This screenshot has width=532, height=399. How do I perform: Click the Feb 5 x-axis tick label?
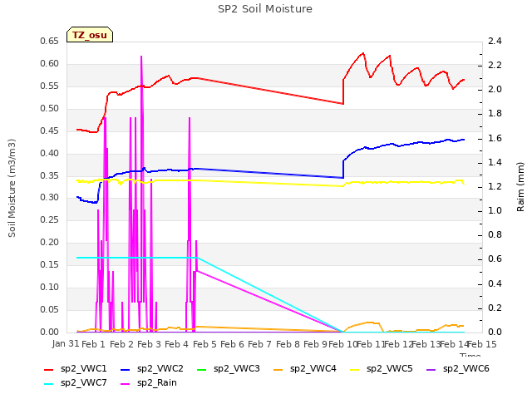pyautogui.click(x=204, y=345)
